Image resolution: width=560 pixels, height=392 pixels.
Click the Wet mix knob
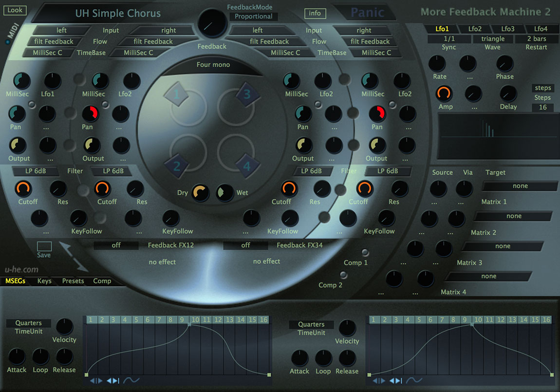[224, 193]
